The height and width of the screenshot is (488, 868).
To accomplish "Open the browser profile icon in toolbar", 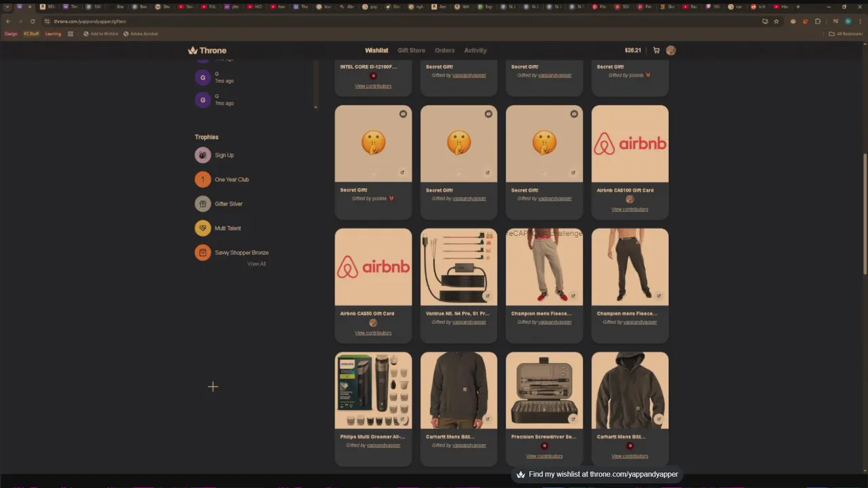I will [848, 21].
